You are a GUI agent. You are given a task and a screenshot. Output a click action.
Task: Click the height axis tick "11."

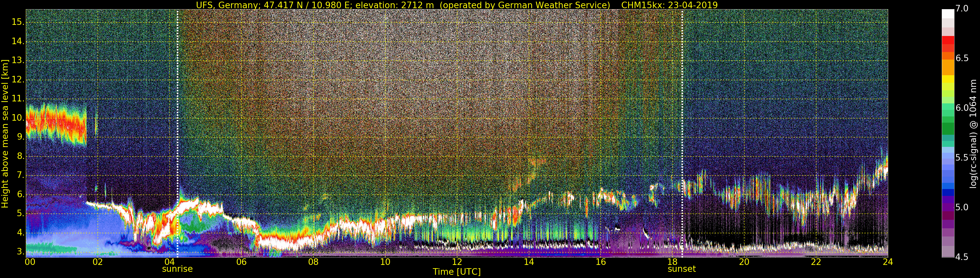coord(18,99)
